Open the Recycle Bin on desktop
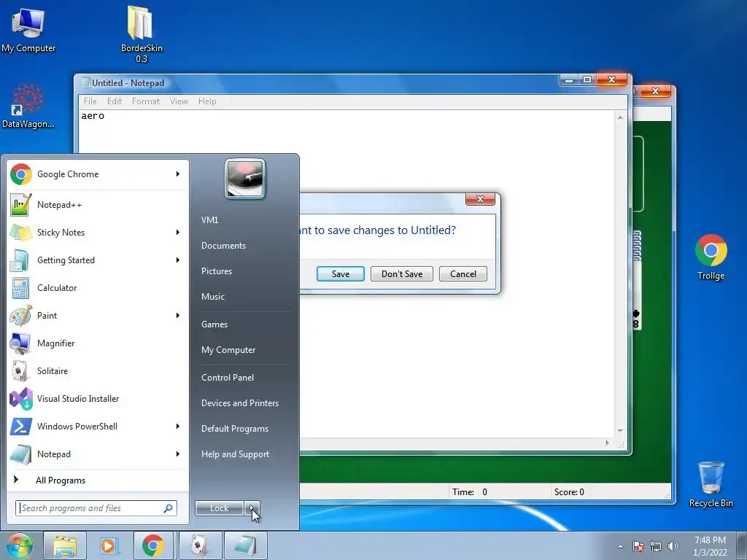Image resolution: width=747 pixels, height=560 pixels. [711, 484]
